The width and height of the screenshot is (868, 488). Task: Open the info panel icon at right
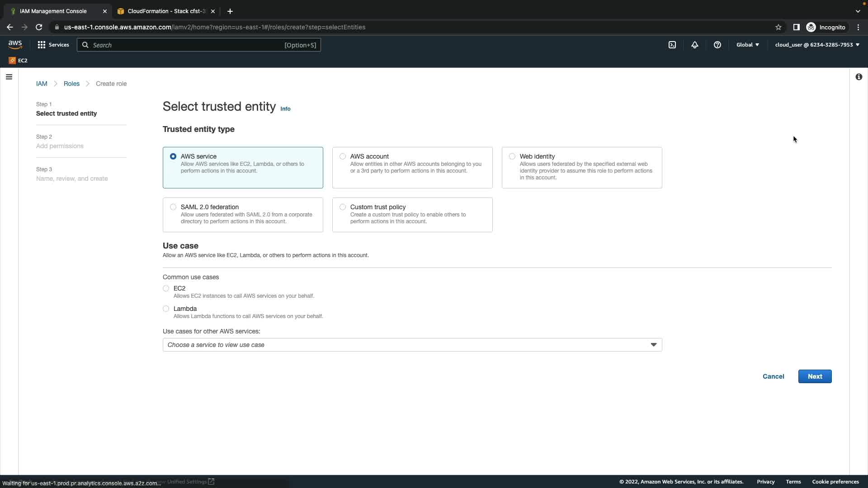[x=859, y=77]
